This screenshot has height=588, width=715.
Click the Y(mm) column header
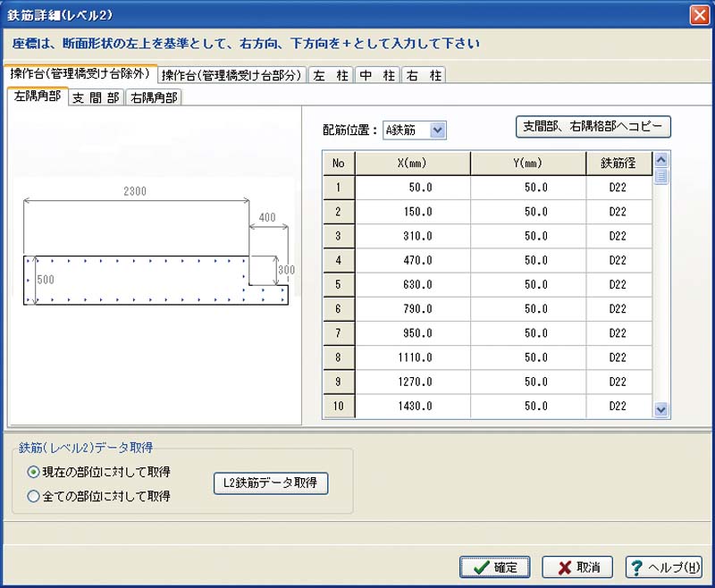(x=527, y=164)
